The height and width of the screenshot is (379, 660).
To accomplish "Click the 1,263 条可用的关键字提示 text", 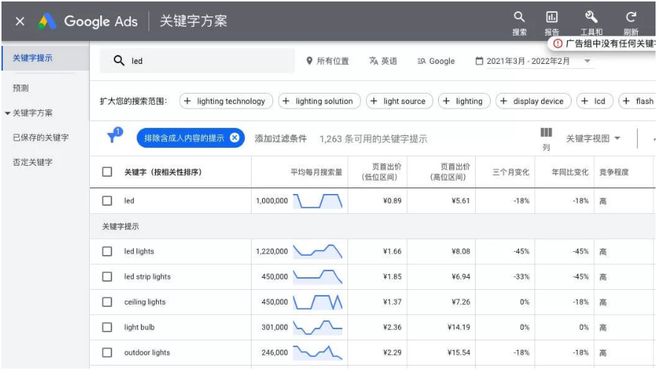I will point(373,139).
